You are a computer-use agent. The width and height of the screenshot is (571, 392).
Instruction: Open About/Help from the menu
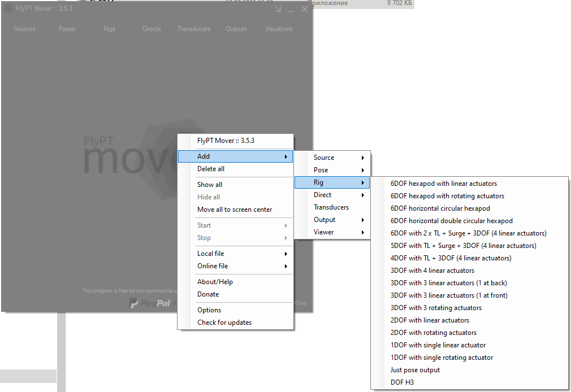tap(235, 282)
